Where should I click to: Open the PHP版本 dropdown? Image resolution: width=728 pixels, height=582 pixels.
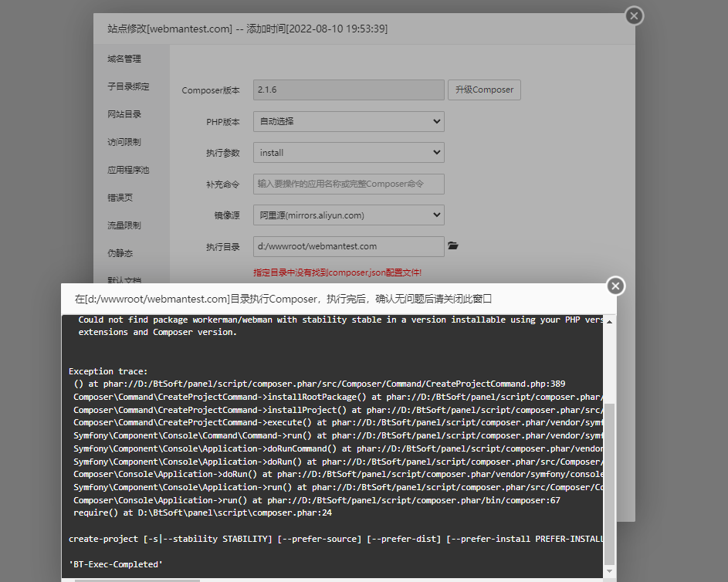tap(349, 121)
